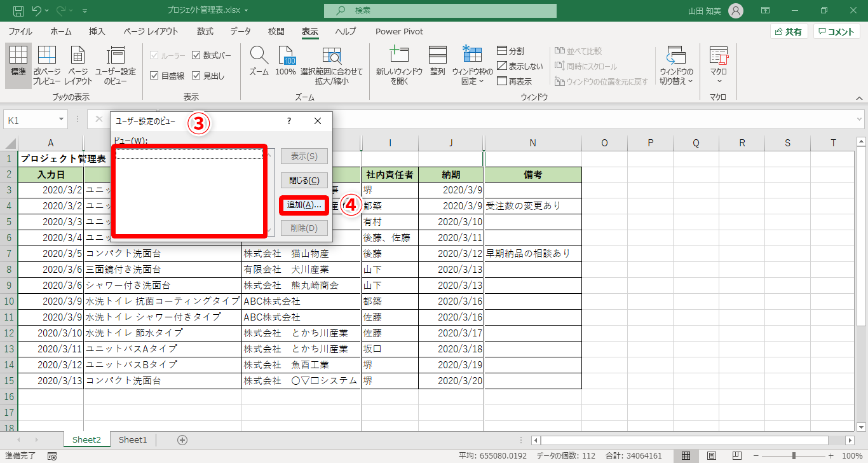
Task: Open the データ tab
Action: (241, 31)
